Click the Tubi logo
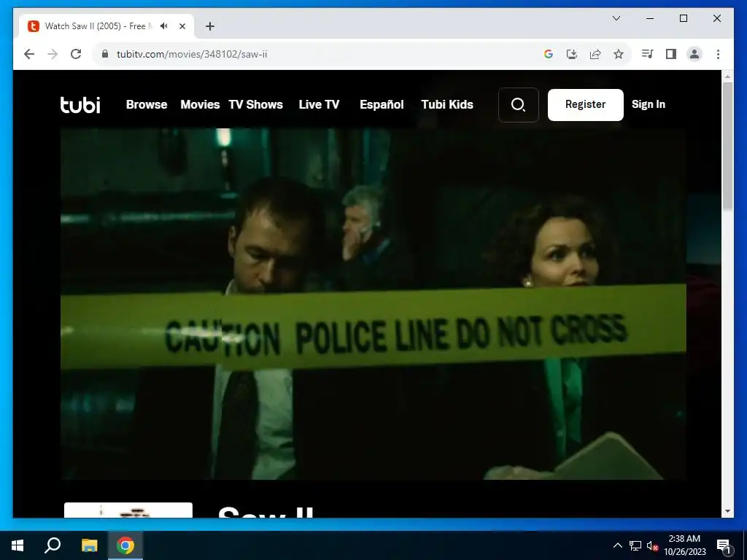The width and height of the screenshot is (747, 560). click(x=80, y=104)
